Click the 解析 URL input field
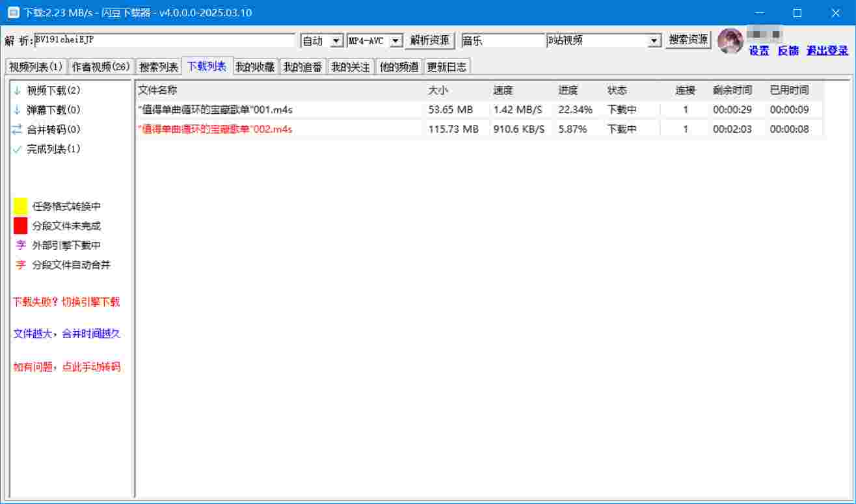Viewport: 856px width, 504px height. point(165,40)
